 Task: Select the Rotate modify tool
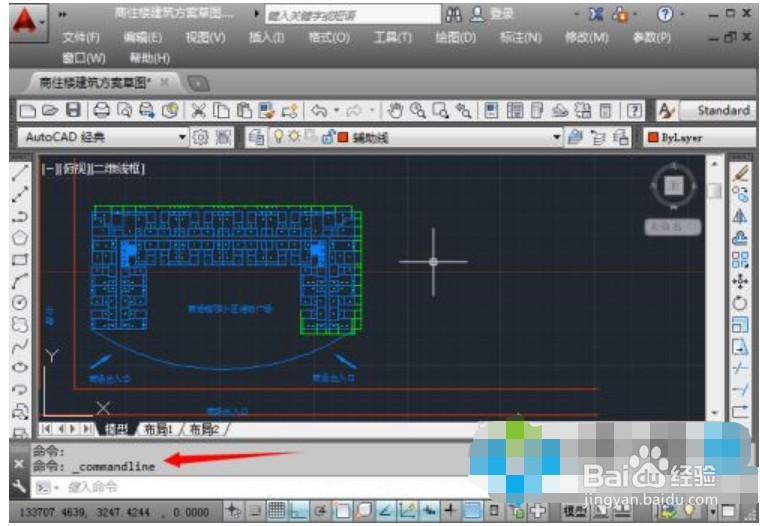(x=740, y=303)
